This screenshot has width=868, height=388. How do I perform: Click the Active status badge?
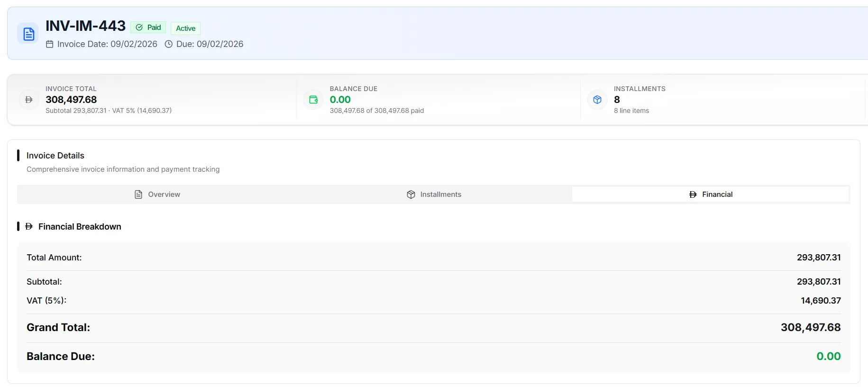click(185, 28)
